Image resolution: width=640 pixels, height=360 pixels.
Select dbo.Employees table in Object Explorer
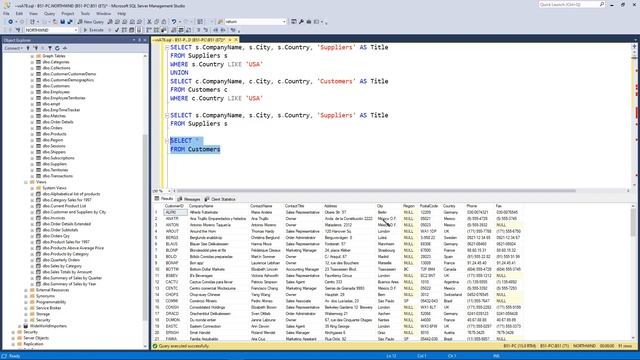tap(56, 92)
